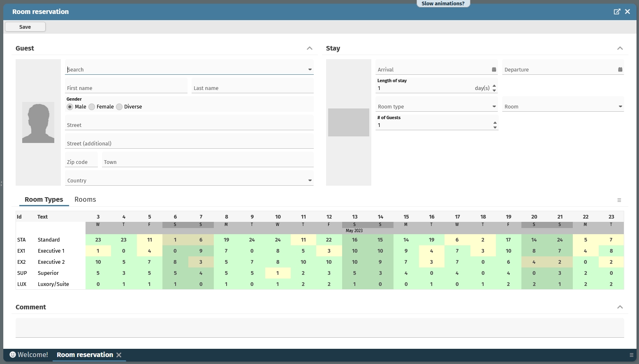The height and width of the screenshot is (364, 639).
Task: Open the Country dropdown
Action: click(x=310, y=180)
